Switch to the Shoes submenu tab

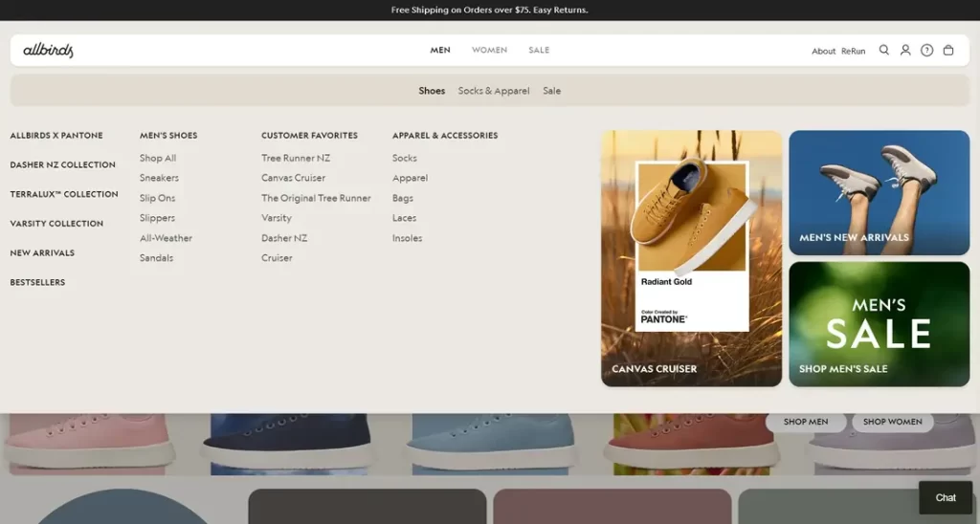click(x=432, y=91)
